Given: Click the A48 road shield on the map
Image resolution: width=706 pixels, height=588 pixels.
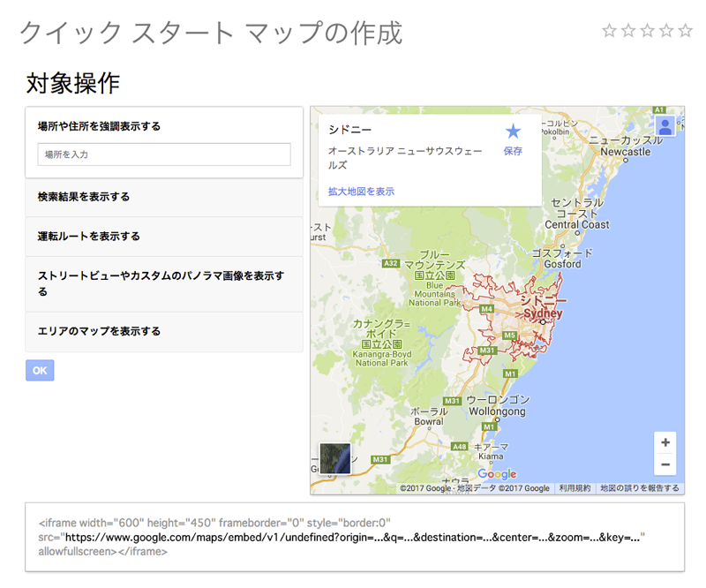Looking at the screenshot, I should coord(459,447).
